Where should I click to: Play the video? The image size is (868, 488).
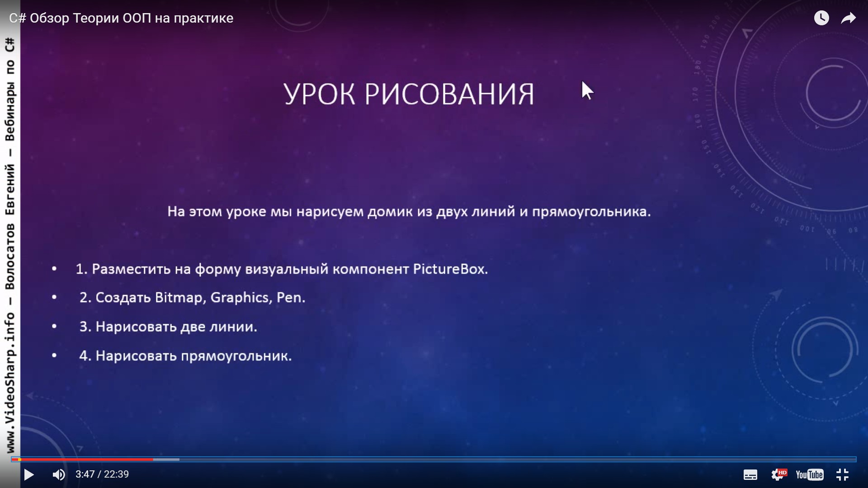[x=29, y=474]
